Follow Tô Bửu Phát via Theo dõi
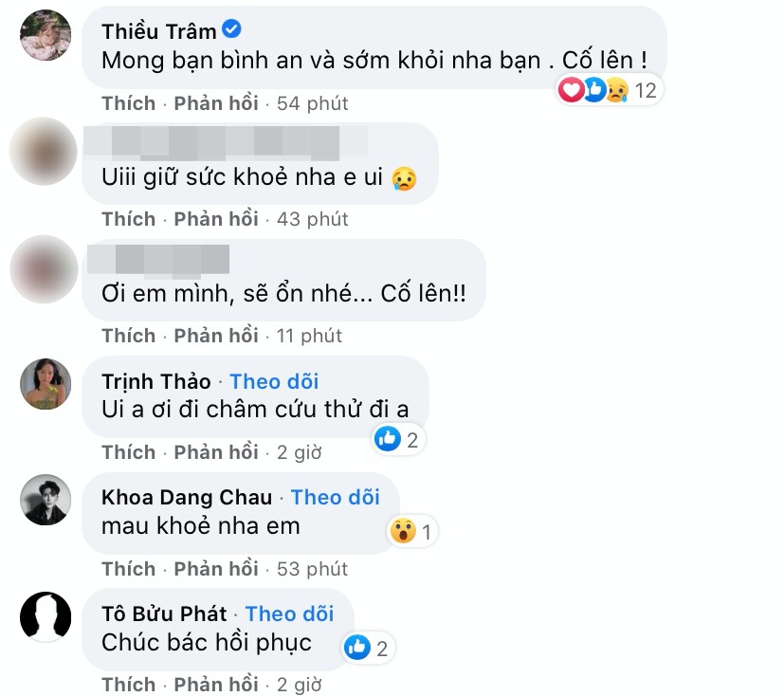 (290, 614)
